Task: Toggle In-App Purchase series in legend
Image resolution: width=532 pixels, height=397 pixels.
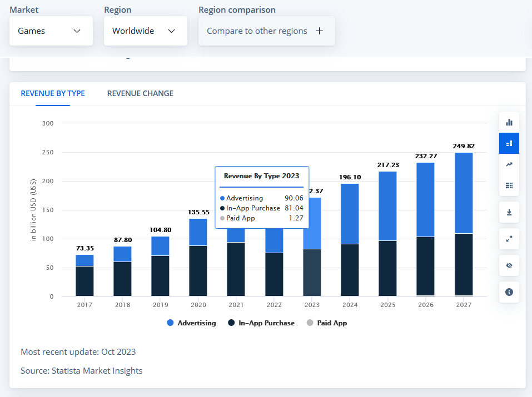Action: (261, 323)
